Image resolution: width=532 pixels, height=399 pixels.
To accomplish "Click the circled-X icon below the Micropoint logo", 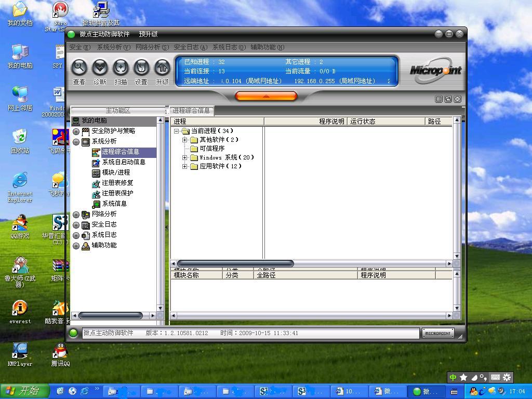I will tap(457, 99).
